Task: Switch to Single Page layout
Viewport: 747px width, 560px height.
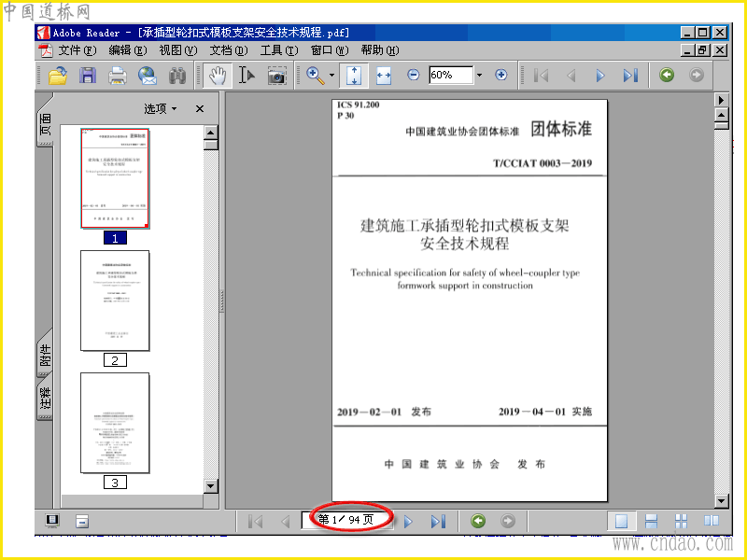Action: (621, 521)
